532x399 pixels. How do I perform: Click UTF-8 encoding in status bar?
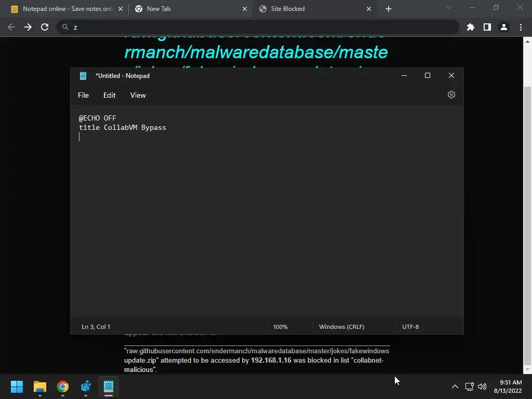(x=410, y=327)
